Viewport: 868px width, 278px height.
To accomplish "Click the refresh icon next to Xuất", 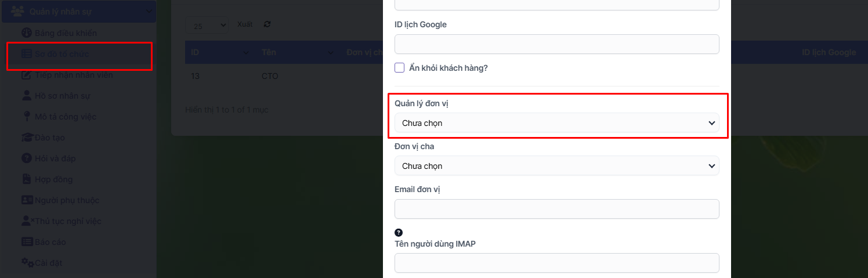I will 267,24.
